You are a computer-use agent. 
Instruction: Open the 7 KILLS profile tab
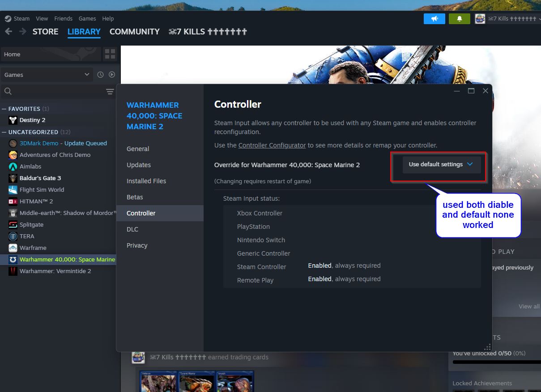(208, 32)
